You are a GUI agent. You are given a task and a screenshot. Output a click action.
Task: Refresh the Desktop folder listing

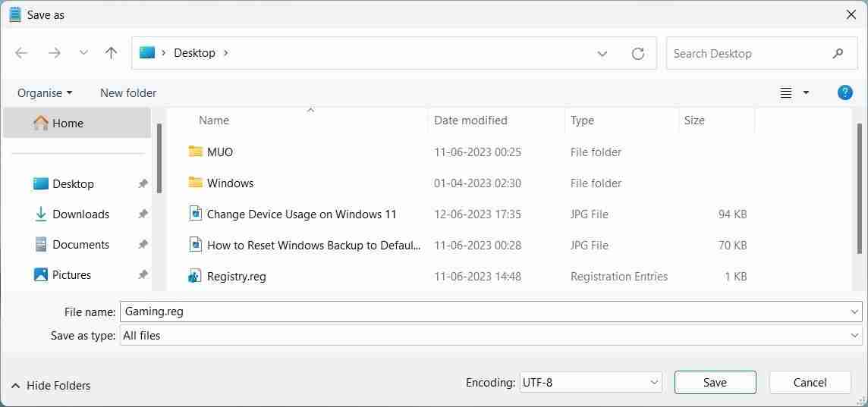(638, 53)
